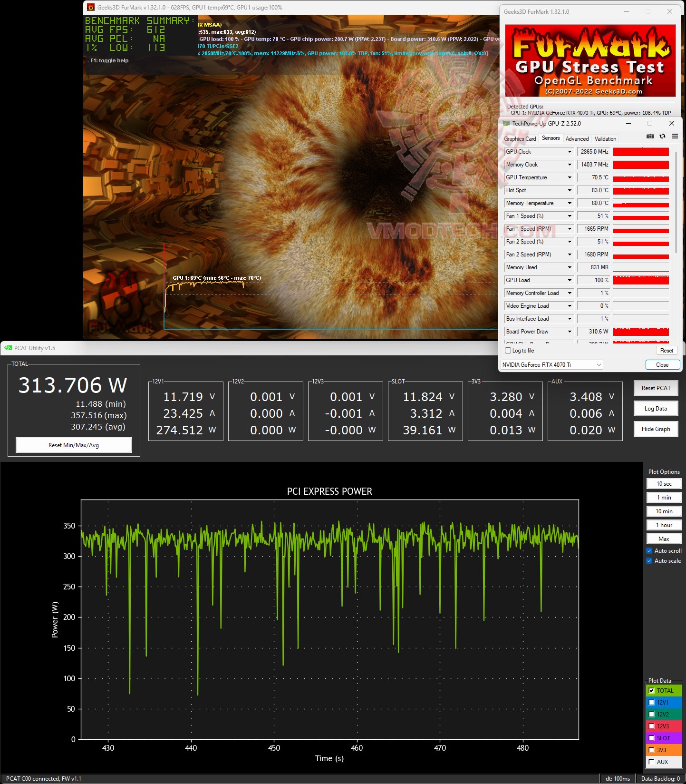Screen dimensions: 686x784
Task: Check the 12V2 plot data box
Action: coord(651,714)
